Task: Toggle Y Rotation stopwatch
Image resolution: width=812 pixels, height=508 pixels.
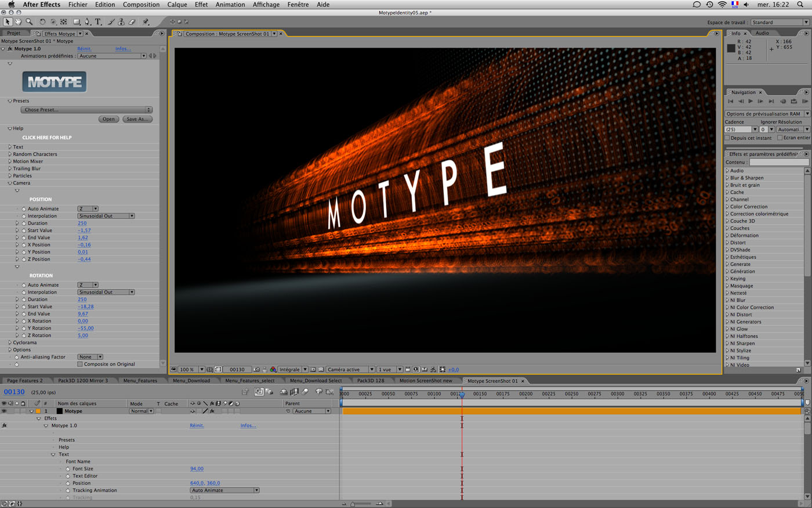Action: click(24, 328)
